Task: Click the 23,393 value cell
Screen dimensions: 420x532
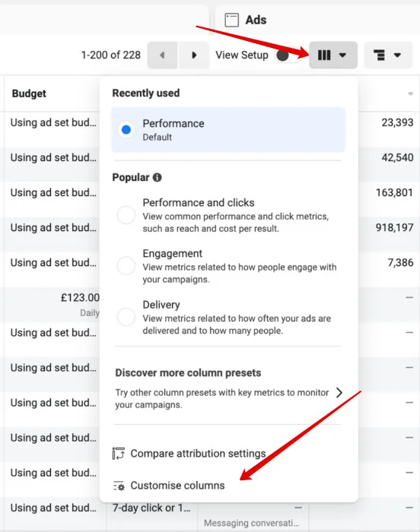Action: click(x=397, y=122)
